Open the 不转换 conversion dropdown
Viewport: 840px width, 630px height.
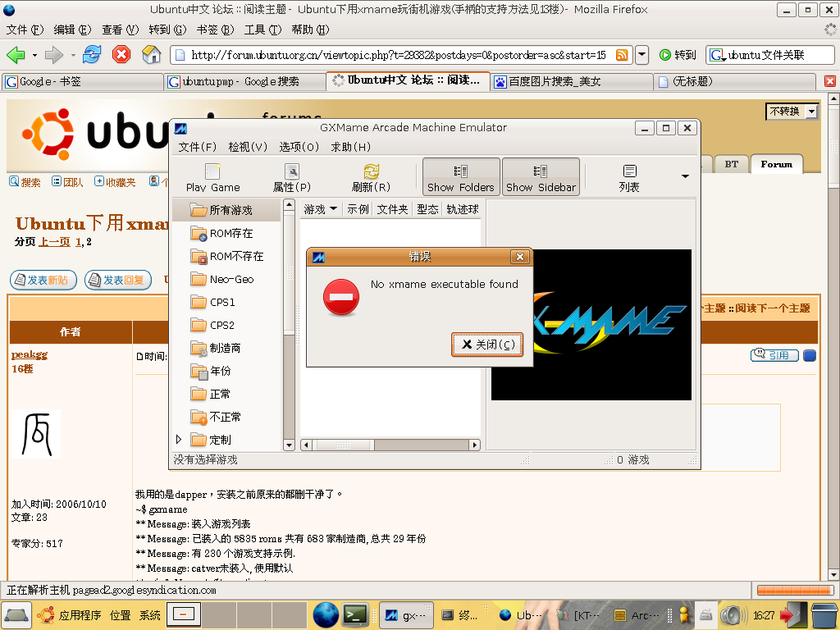pos(792,111)
